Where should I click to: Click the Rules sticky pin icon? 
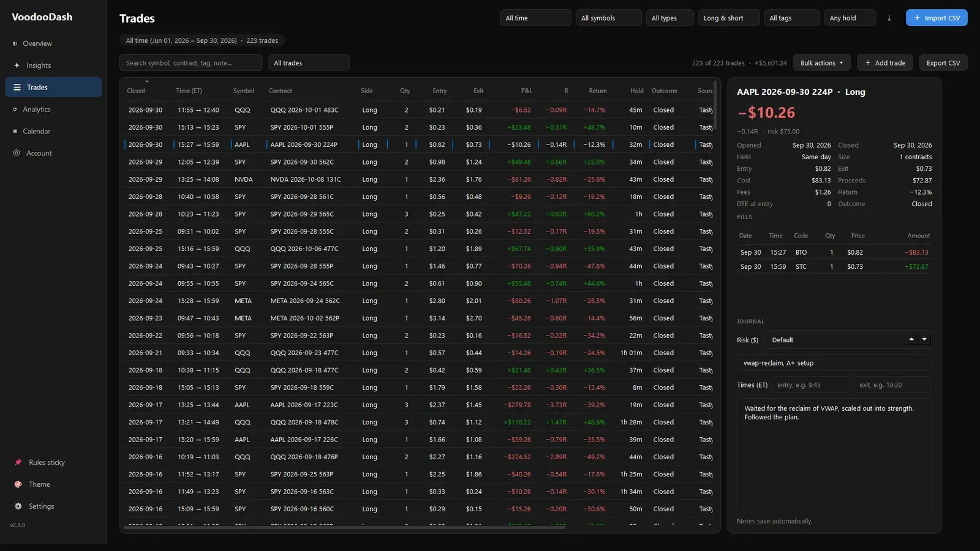18,462
